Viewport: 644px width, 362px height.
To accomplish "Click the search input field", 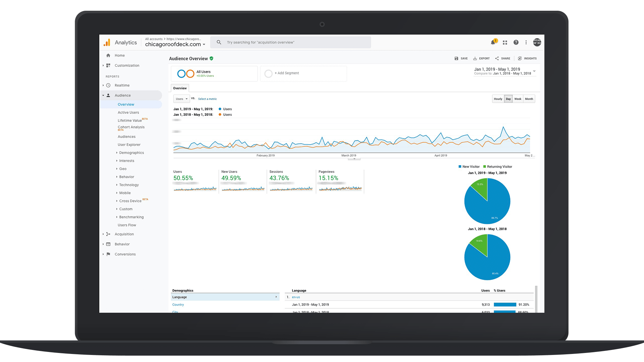I will click(290, 42).
